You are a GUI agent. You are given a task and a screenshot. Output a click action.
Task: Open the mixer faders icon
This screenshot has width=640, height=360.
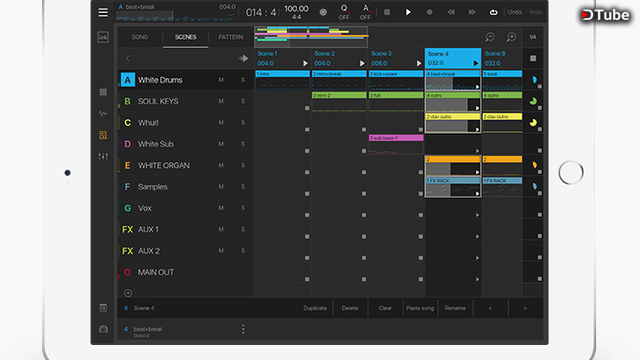[x=103, y=156]
